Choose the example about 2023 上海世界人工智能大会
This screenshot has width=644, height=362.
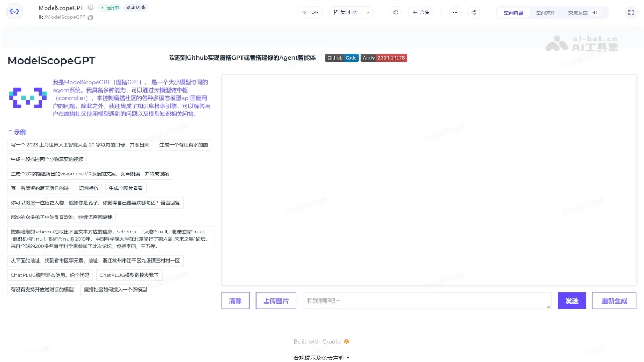(80, 145)
